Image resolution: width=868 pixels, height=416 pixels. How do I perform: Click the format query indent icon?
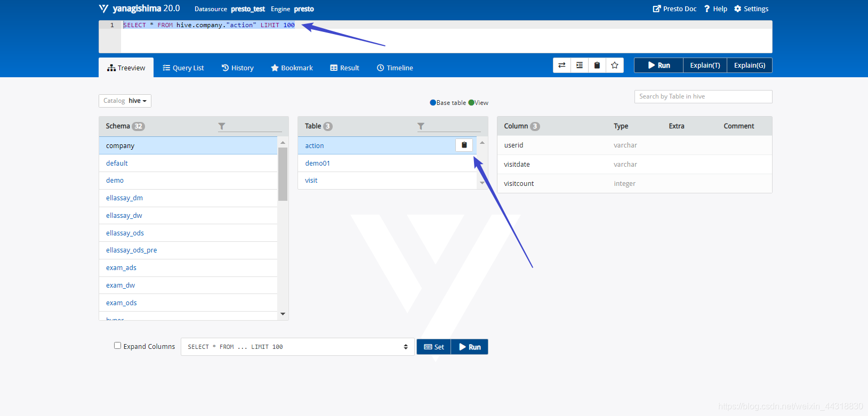[x=580, y=65]
